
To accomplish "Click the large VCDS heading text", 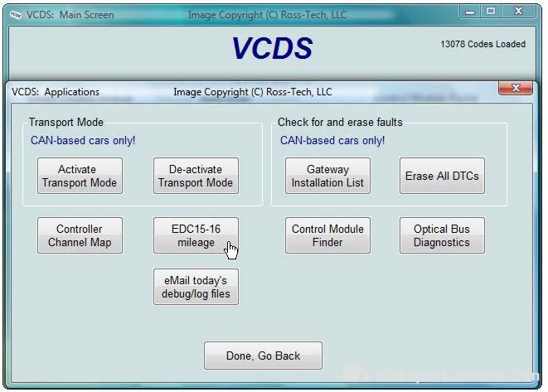I will pyautogui.click(x=272, y=48).
